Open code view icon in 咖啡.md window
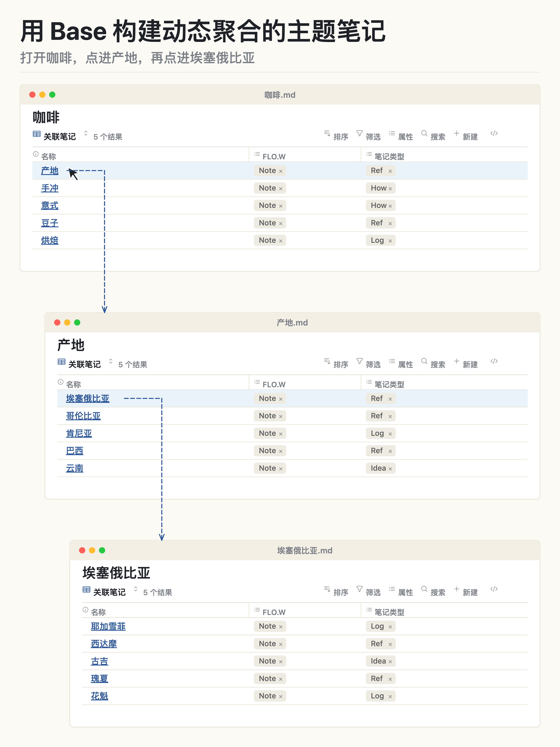560x747 pixels. [494, 133]
